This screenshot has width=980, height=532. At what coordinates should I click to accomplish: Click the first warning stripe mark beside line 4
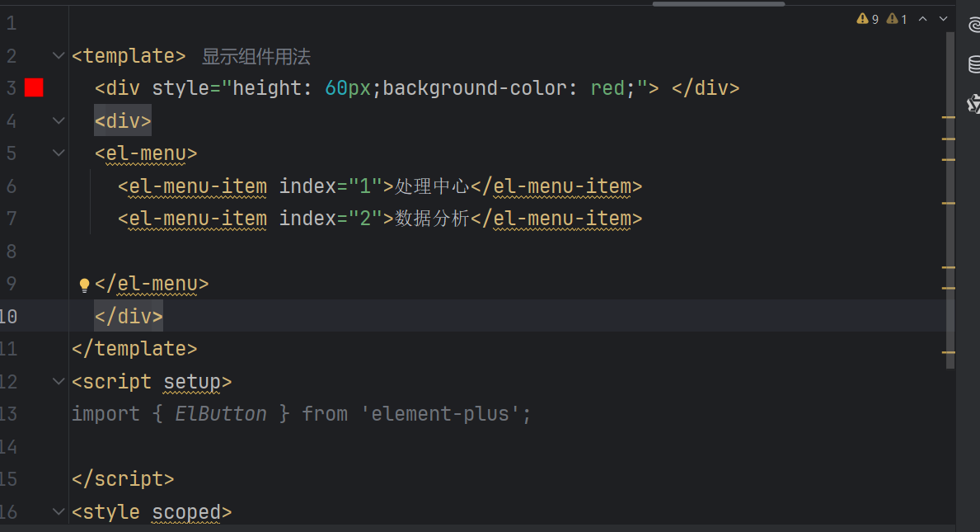click(948, 117)
